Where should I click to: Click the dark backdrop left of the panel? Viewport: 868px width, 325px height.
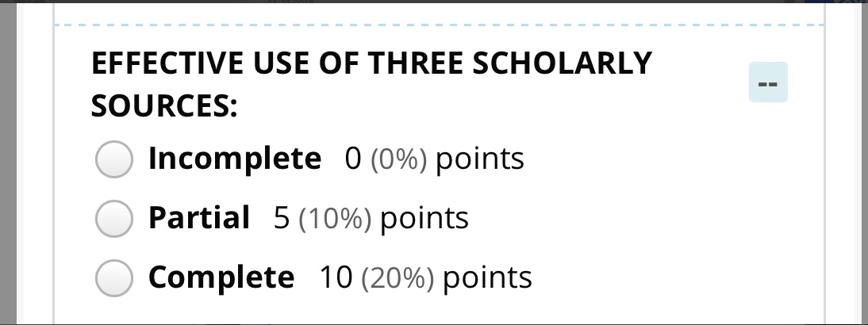coord(8,162)
